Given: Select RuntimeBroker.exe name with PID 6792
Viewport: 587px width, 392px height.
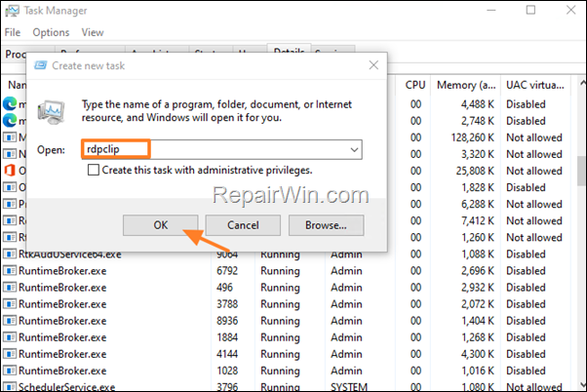Looking at the screenshot, I should [x=62, y=271].
